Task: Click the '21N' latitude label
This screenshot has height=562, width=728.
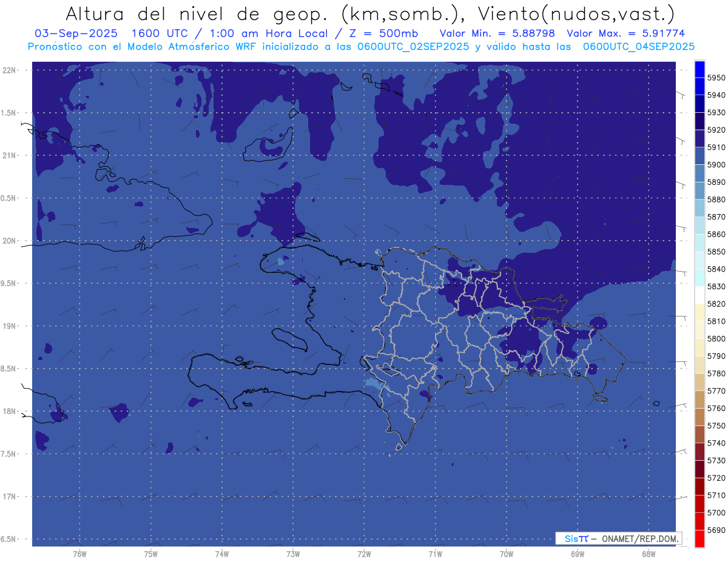Action: point(10,156)
